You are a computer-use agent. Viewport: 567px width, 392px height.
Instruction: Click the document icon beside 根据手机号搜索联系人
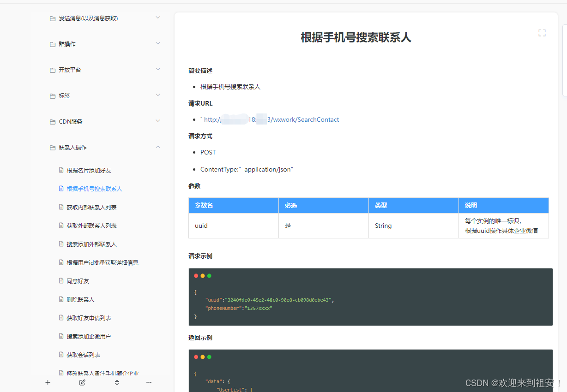pos(62,189)
